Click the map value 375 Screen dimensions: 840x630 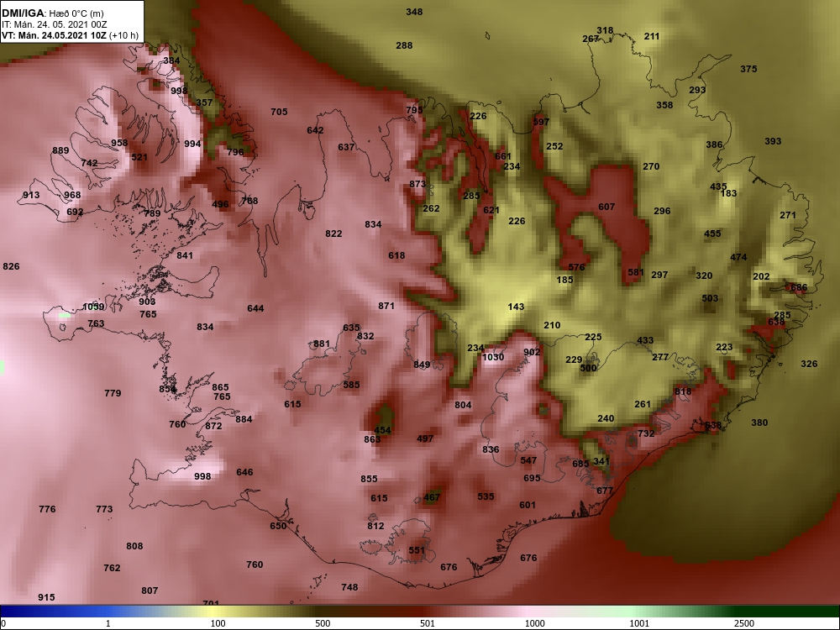tap(748, 69)
